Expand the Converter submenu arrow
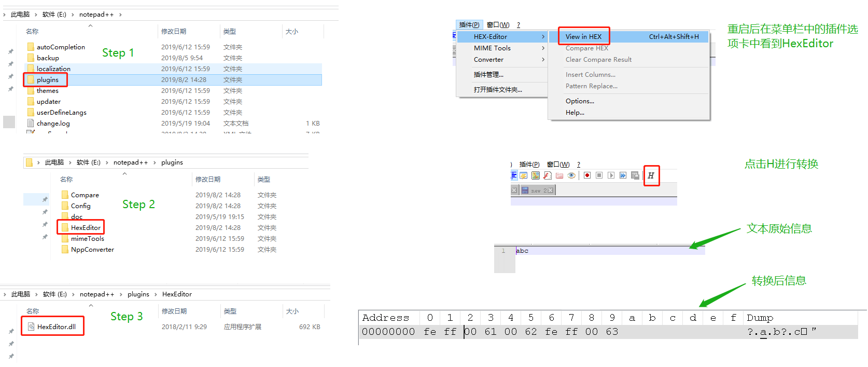 coord(543,60)
